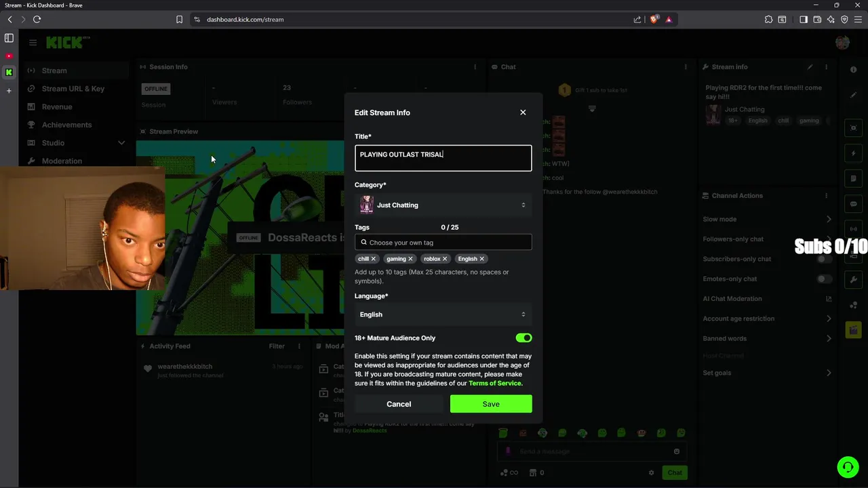This screenshot has width=868, height=488.
Task: Click the Send a message box
Action: tap(591, 451)
